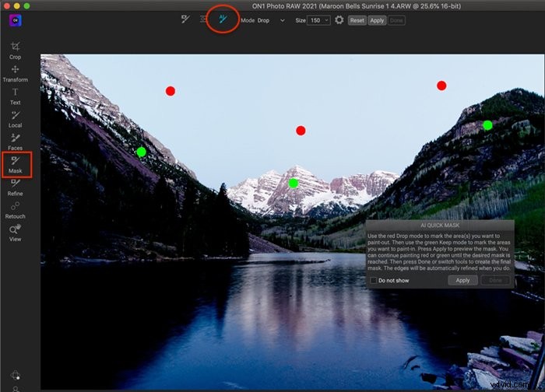545x392 pixels.
Task: Expand the Size 150 dropdown arrow
Action: [326, 20]
